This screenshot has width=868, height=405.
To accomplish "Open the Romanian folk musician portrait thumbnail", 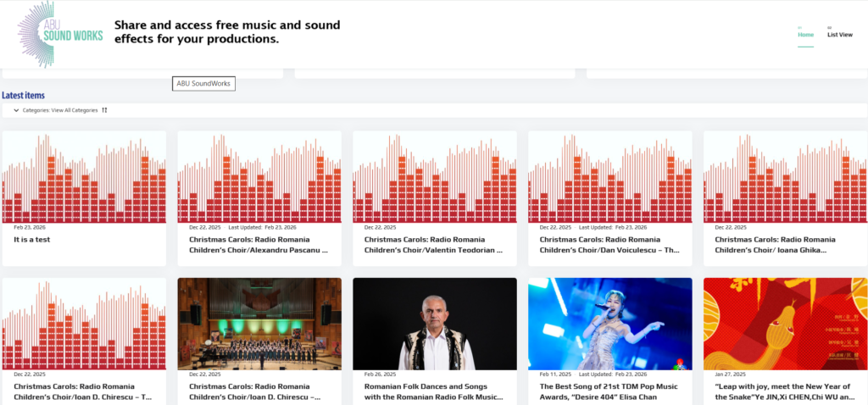I will (435, 324).
